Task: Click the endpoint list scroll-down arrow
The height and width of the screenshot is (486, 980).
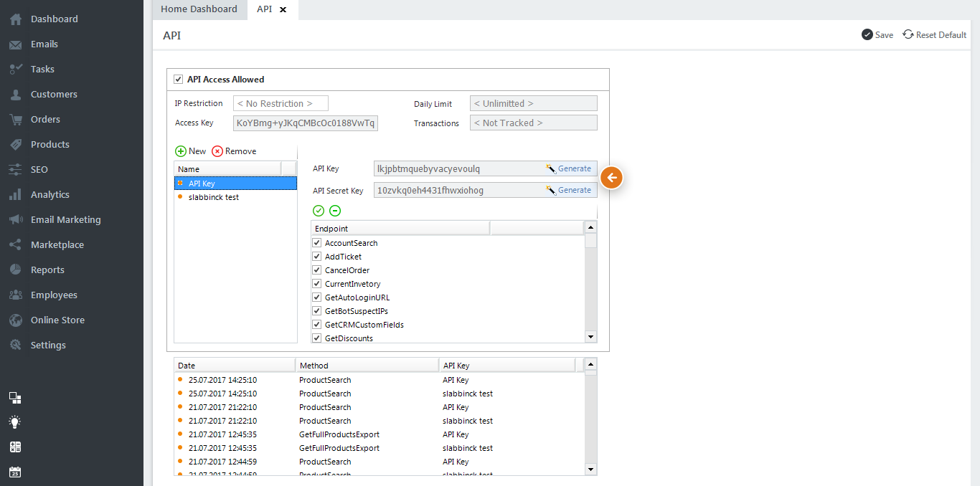Action: click(x=591, y=337)
